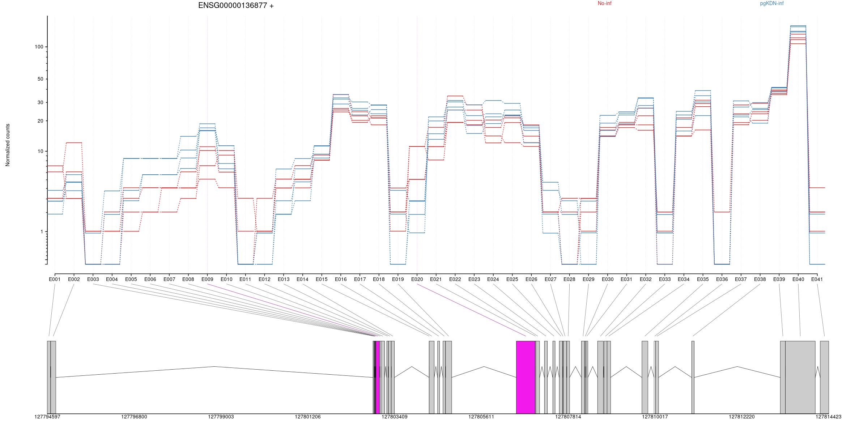Click the rightmost gray exon block
The image size is (868, 434).
(824, 377)
